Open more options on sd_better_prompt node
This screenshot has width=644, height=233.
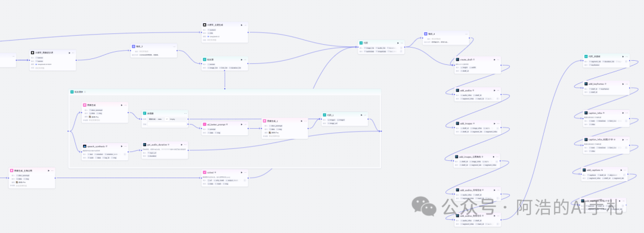(x=246, y=124)
